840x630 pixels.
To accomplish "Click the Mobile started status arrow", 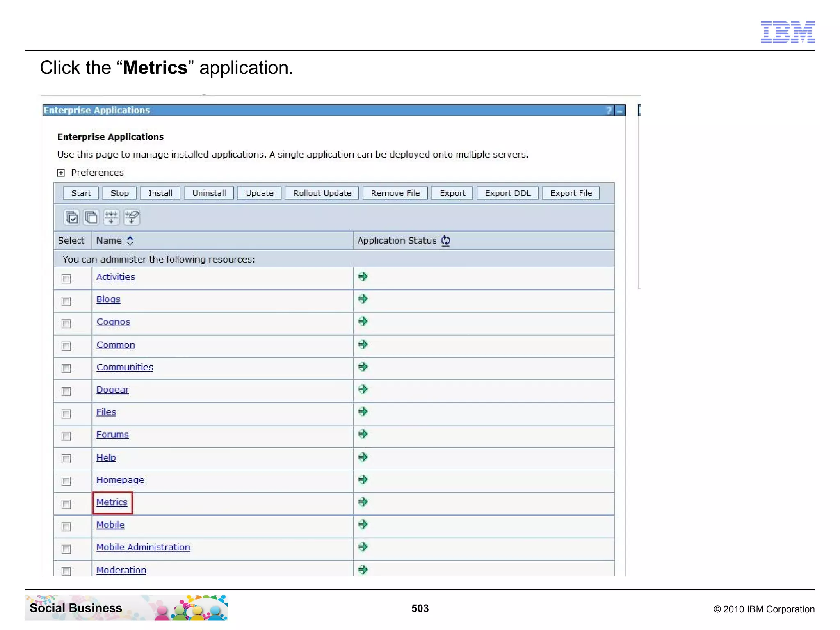I will click(x=363, y=524).
